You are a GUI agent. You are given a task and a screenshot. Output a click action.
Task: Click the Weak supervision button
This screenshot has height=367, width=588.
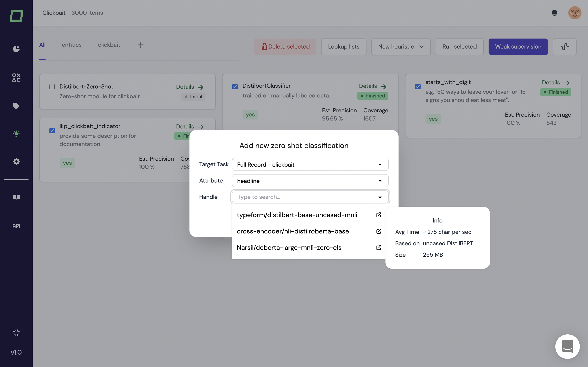click(518, 47)
